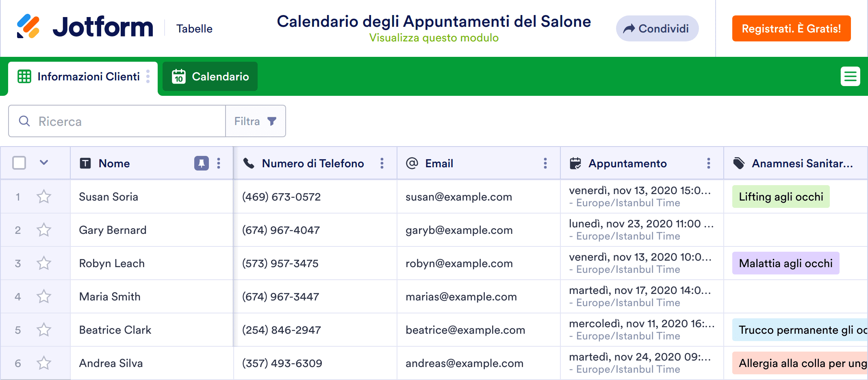Open Email column three-dot menu
The width and height of the screenshot is (868, 380).
545,163
